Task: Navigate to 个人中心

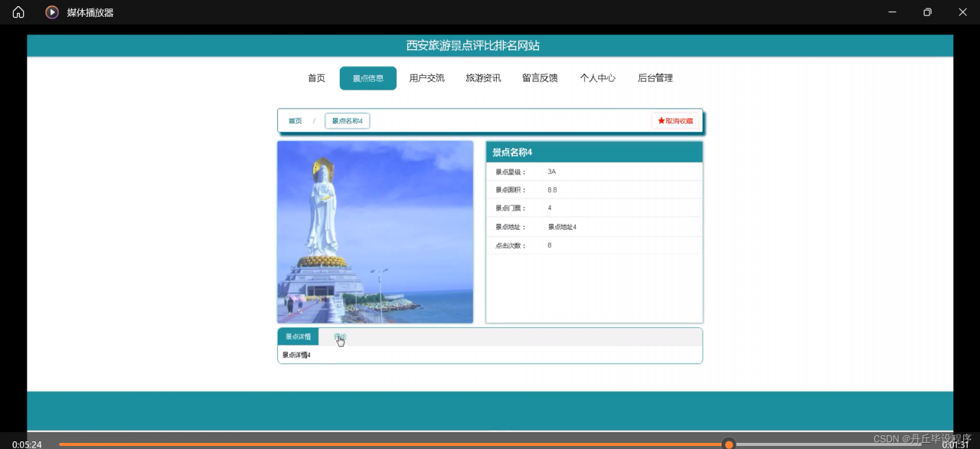Action: pos(597,78)
